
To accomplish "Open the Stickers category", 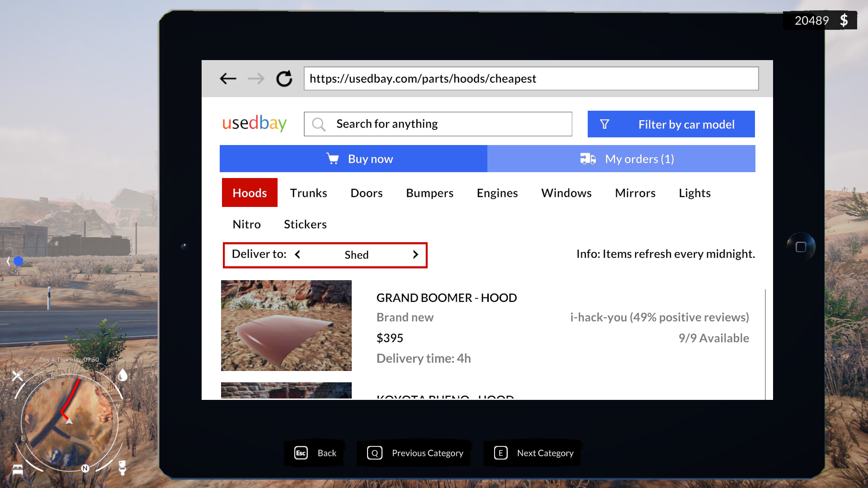I will (x=305, y=224).
